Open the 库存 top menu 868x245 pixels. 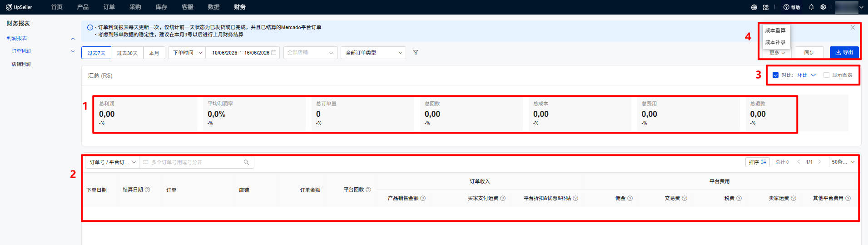pyautogui.click(x=161, y=7)
